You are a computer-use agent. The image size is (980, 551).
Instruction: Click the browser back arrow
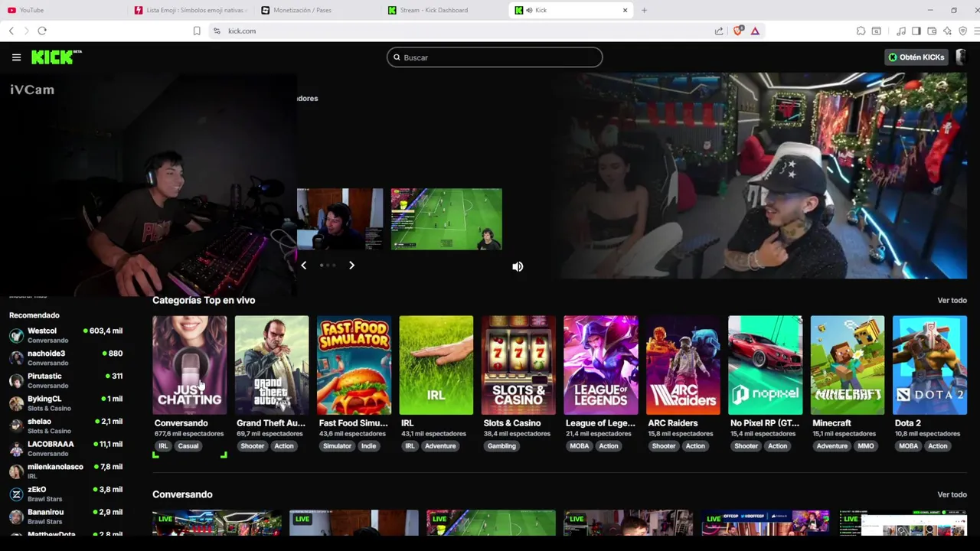click(x=11, y=31)
